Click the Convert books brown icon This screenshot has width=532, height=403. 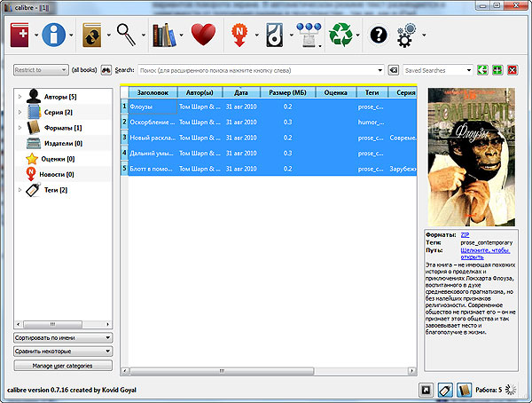tap(93, 36)
